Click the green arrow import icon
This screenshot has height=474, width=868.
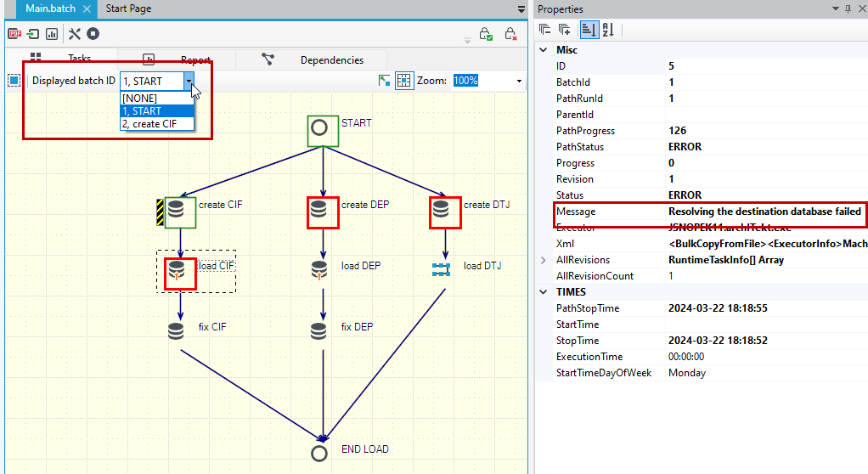click(33, 34)
